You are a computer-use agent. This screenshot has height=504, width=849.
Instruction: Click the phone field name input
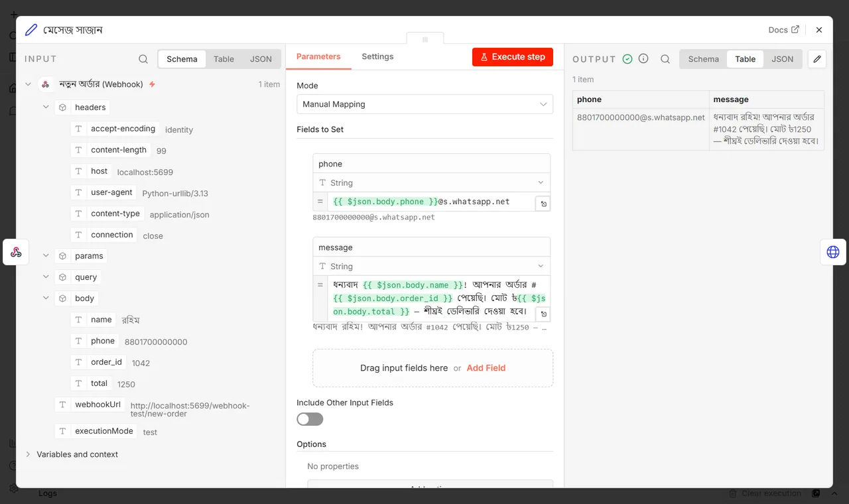click(432, 164)
